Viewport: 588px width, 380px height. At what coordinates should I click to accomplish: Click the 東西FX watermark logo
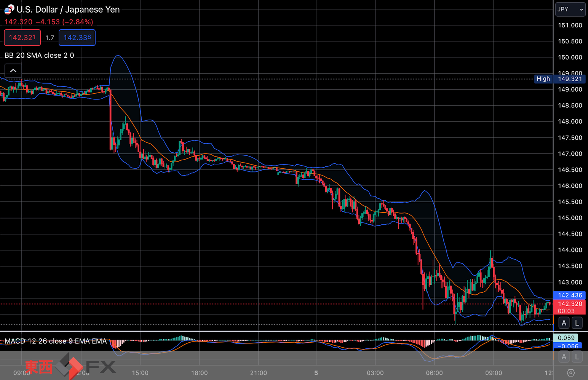point(70,366)
